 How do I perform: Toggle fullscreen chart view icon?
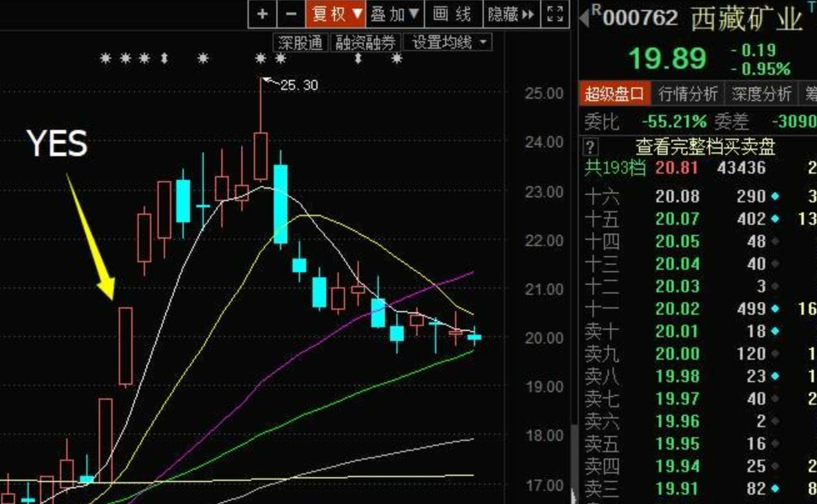point(554,14)
